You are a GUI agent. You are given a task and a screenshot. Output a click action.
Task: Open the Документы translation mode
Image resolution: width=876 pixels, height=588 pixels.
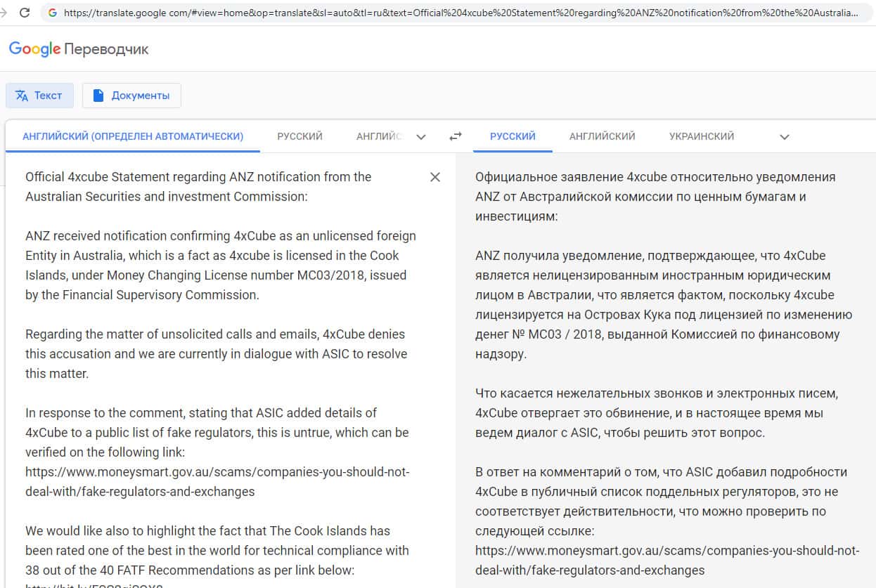click(131, 96)
